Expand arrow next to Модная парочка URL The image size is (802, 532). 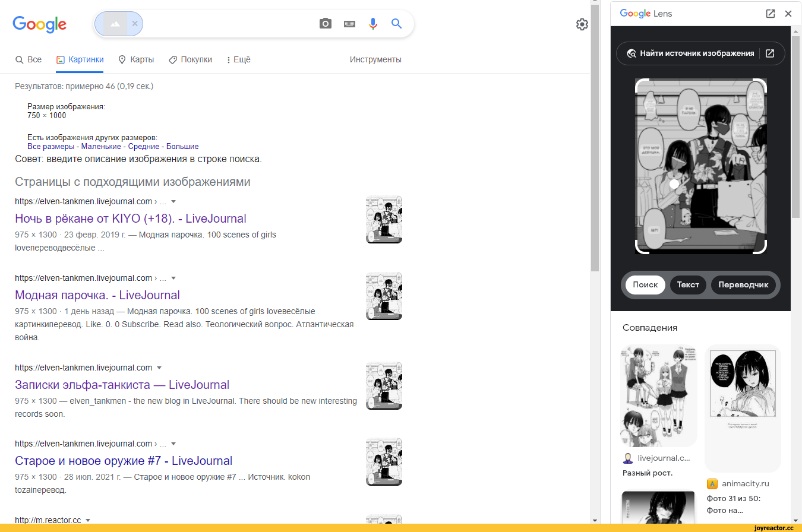tap(173, 278)
